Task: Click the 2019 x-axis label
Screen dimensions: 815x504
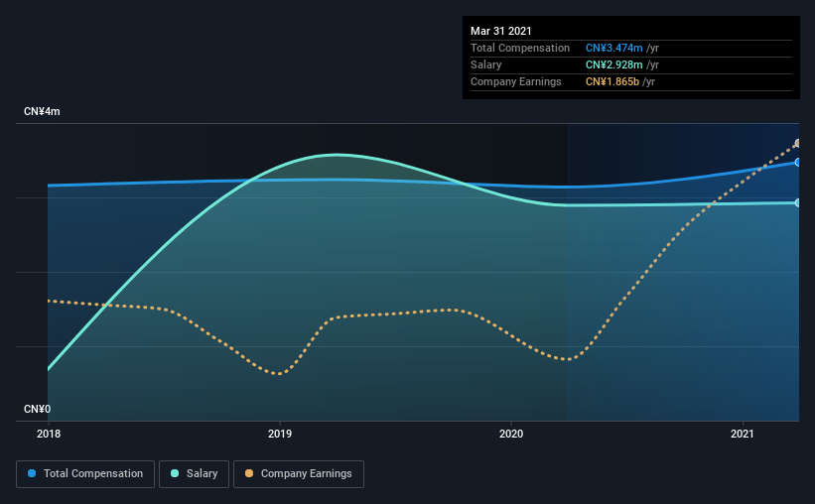Action: pos(280,434)
